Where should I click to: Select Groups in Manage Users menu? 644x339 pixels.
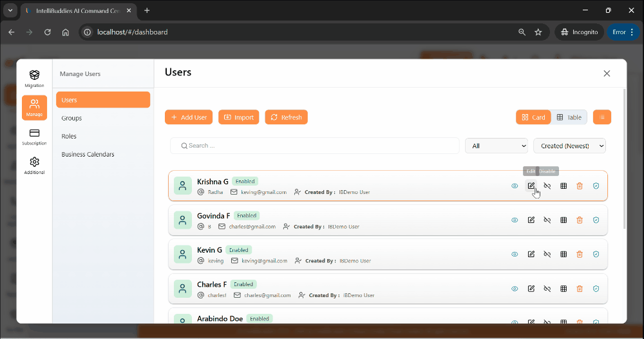tap(71, 118)
